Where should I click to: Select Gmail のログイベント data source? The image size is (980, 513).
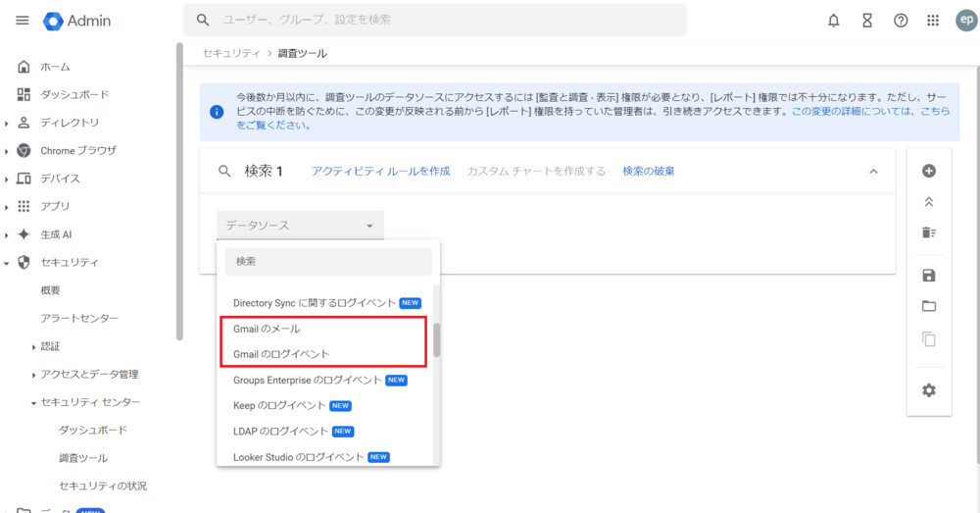point(326,354)
